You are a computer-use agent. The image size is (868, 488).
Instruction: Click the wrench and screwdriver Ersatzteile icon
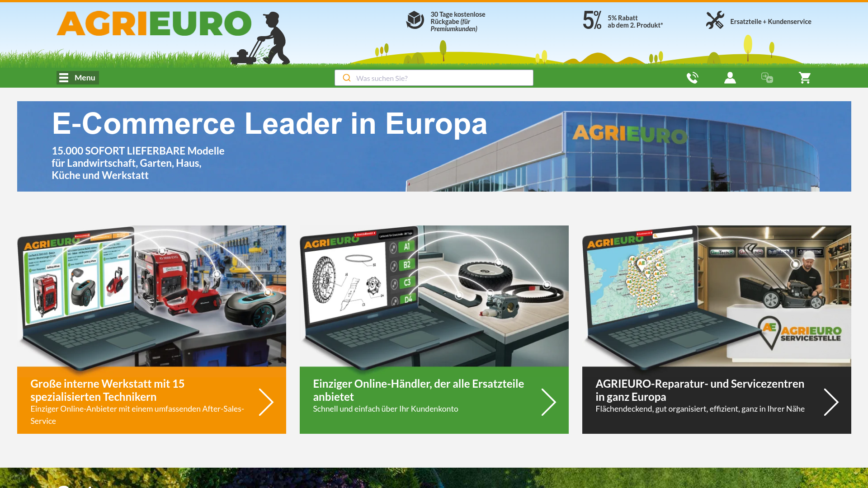point(715,20)
